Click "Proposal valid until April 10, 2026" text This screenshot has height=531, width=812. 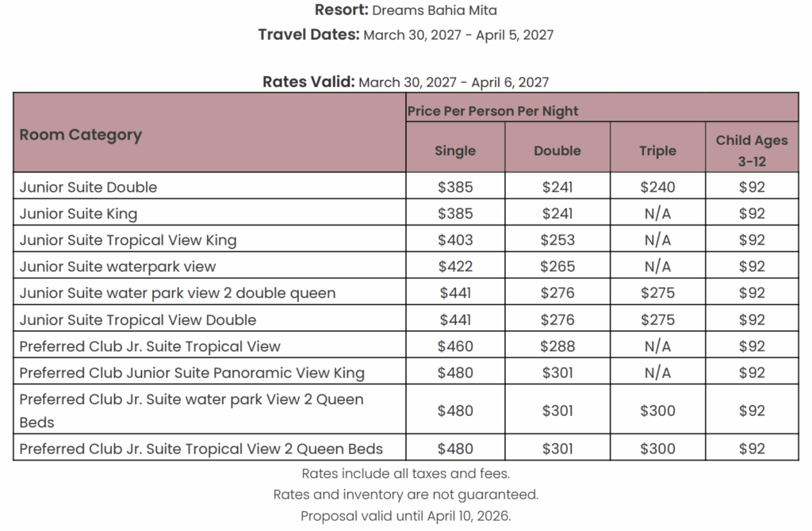point(405,516)
